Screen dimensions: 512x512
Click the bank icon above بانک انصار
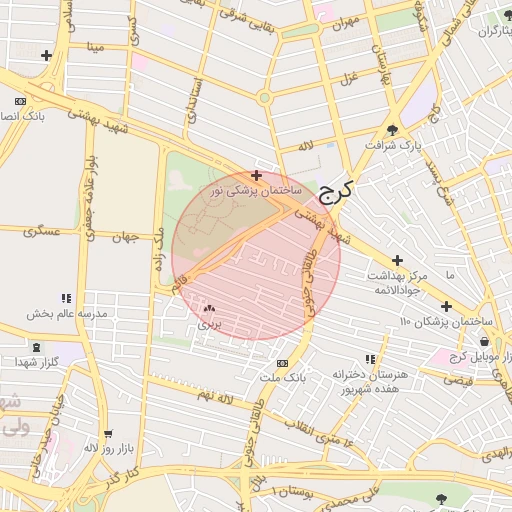(20, 101)
